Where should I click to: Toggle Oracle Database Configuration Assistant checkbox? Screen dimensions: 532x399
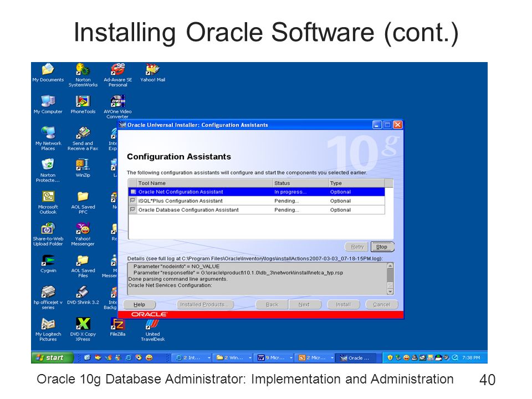tap(133, 209)
